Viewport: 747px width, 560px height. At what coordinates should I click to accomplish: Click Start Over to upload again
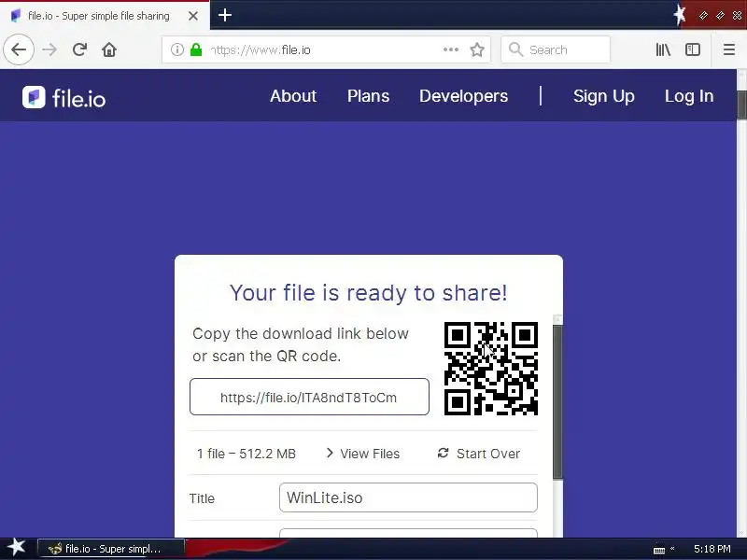click(x=479, y=454)
